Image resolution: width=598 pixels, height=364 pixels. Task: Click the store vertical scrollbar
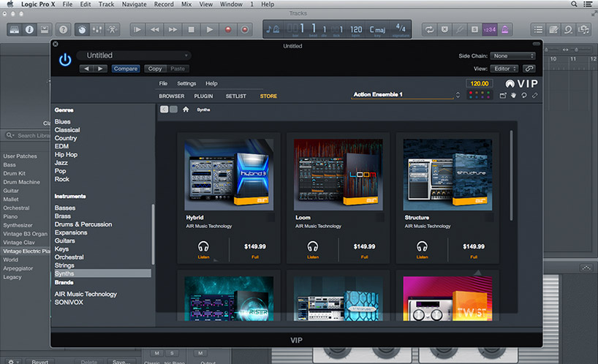pos(511,175)
